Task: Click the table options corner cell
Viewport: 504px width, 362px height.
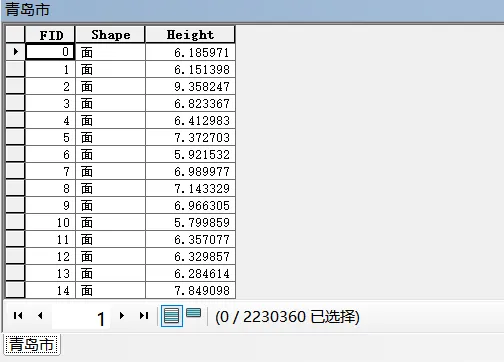Action: pyautogui.click(x=15, y=34)
